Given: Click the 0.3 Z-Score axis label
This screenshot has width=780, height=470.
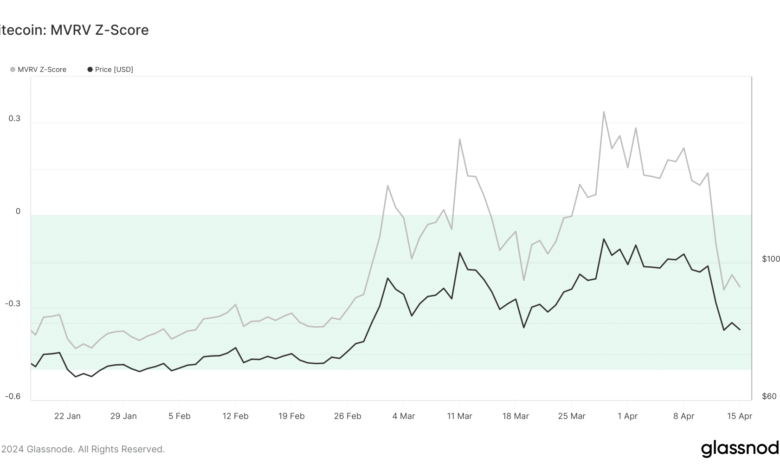Looking at the screenshot, I should tap(14, 119).
